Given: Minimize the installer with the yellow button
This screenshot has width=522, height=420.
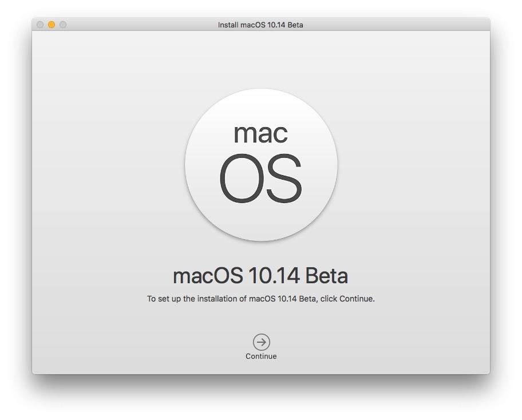Looking at the screenshot, I should click(x=52, y=25).
